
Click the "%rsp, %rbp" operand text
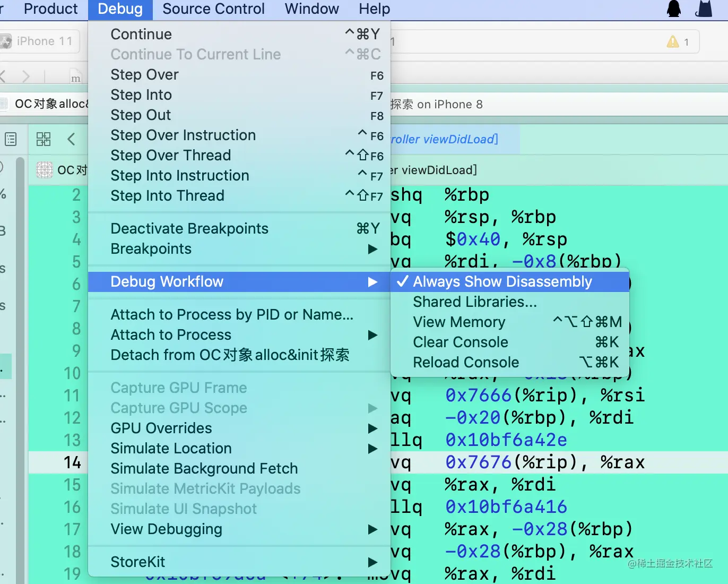500,217
